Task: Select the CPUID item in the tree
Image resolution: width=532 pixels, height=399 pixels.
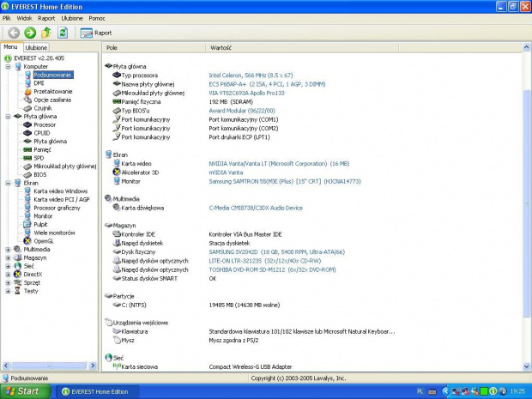Action: click(x=44, y=133)
